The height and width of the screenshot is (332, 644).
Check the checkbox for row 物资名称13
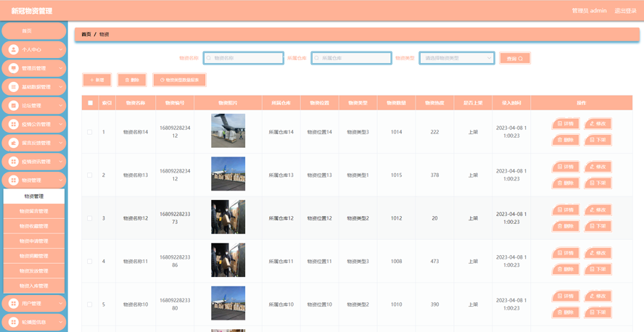click(x=89, y=175)
